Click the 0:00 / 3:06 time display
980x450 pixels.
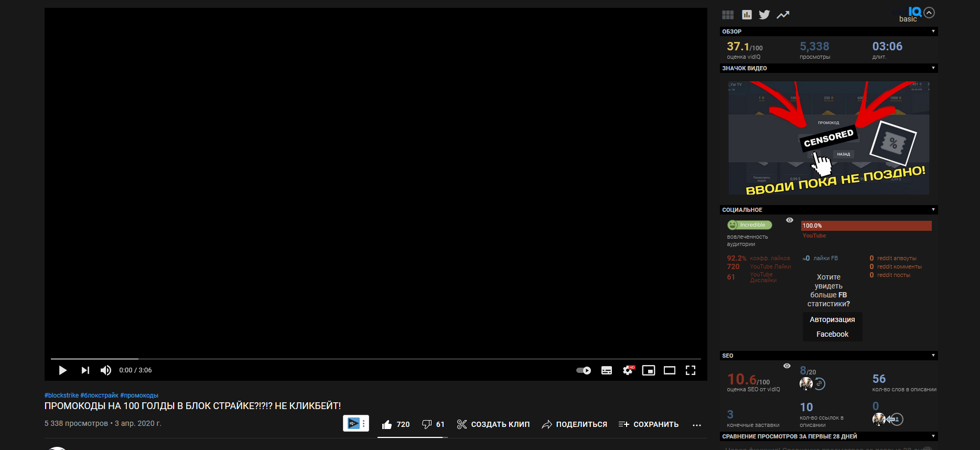[135, 370]
